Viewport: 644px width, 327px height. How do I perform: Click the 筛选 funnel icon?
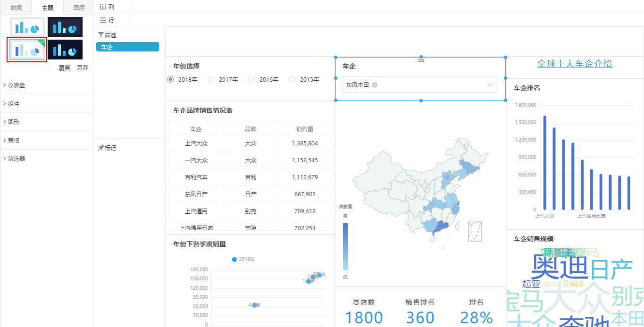click(x=100, y=35)
